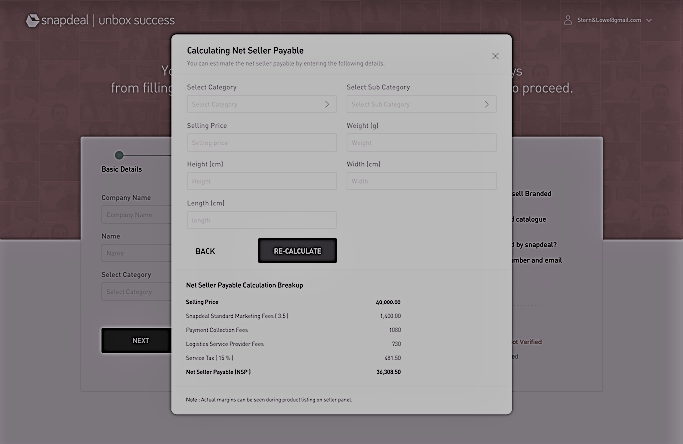Screen dimensions: 683x444
Task: Select the Basic Details step marker
Action: click(x=119, y=155)
